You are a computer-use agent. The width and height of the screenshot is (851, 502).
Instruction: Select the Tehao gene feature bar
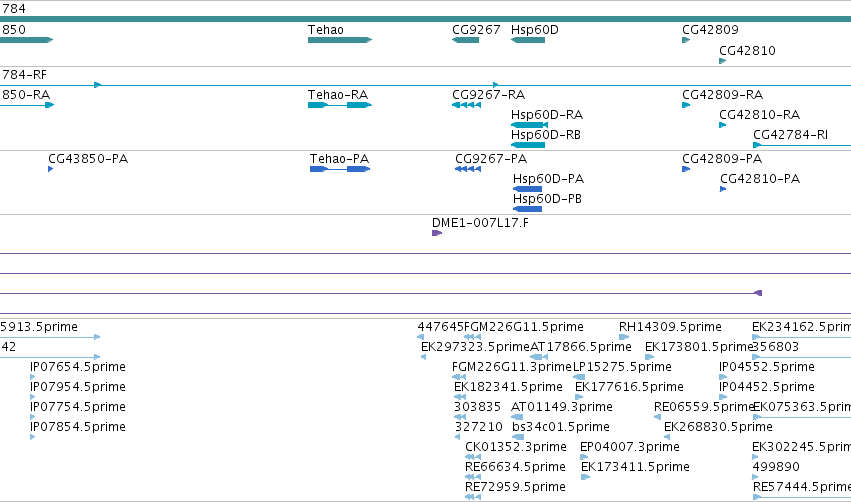[x=340, y=40]
